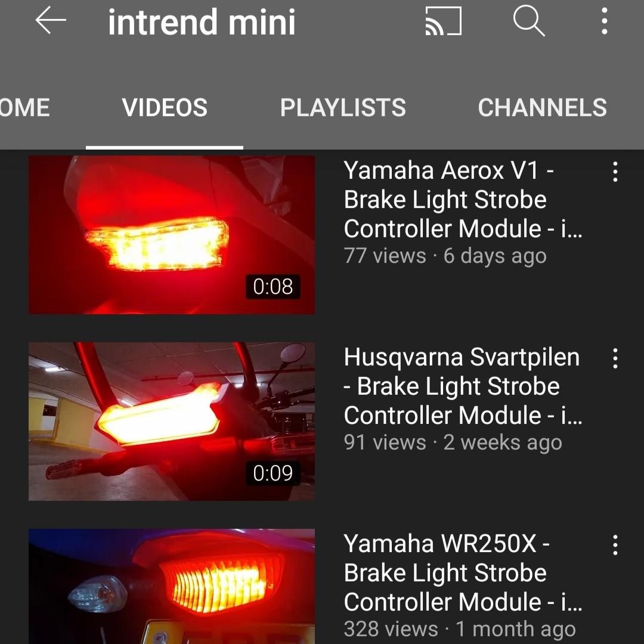
Task: Open the Yamaha Aerox V1 video title
Action: 463,199
